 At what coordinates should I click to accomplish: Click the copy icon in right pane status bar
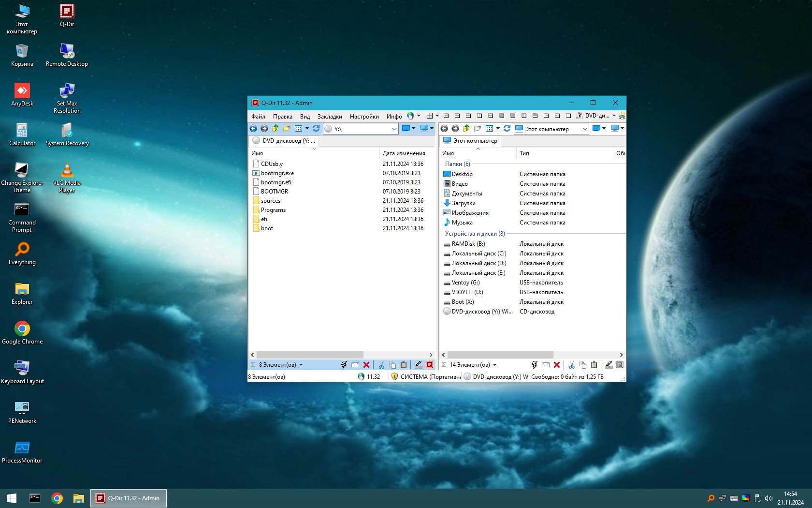tap(583, 365)
